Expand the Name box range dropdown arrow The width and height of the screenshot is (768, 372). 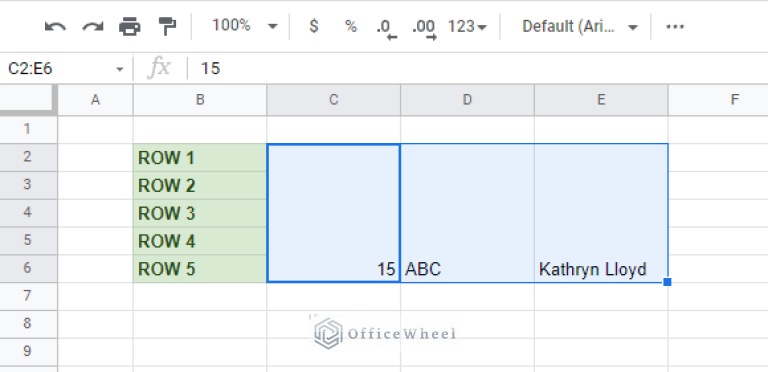tap(120, 70)
